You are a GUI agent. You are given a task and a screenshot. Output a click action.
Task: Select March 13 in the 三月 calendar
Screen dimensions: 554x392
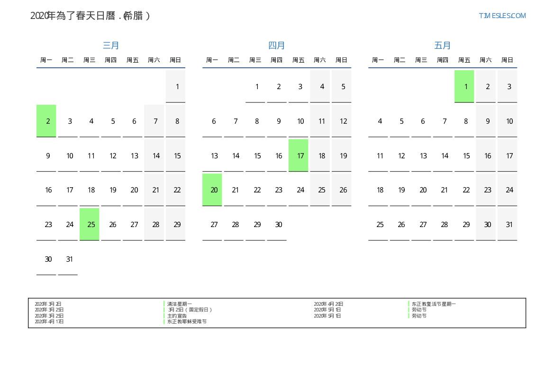[133, 155]
